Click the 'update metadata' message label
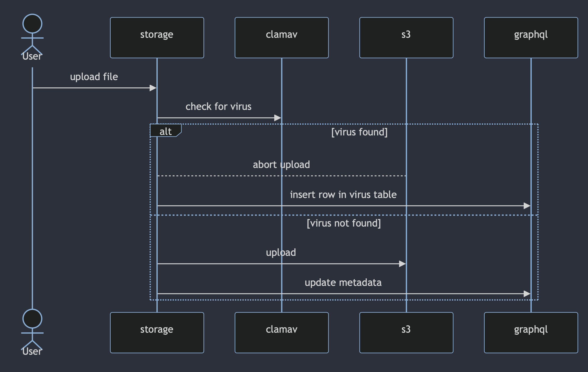Viewport: 588px width, 372px height. pos(343,283)
